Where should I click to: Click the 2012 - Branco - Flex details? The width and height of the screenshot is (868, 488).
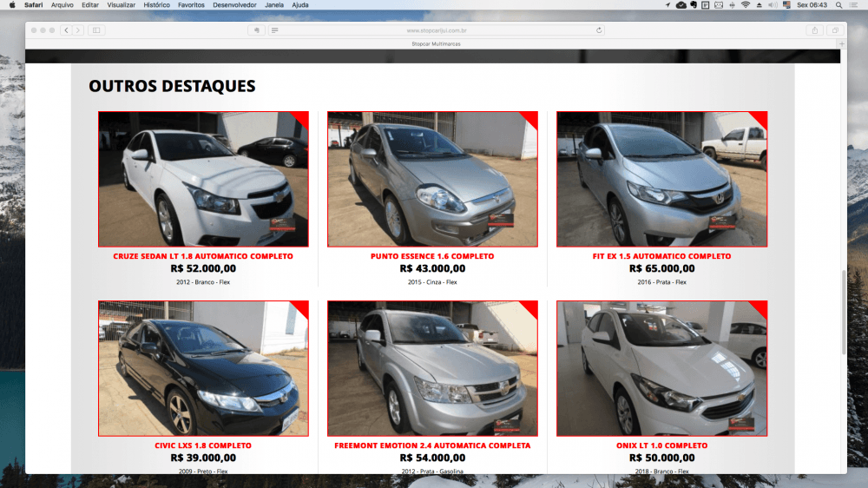click(203, 282)
